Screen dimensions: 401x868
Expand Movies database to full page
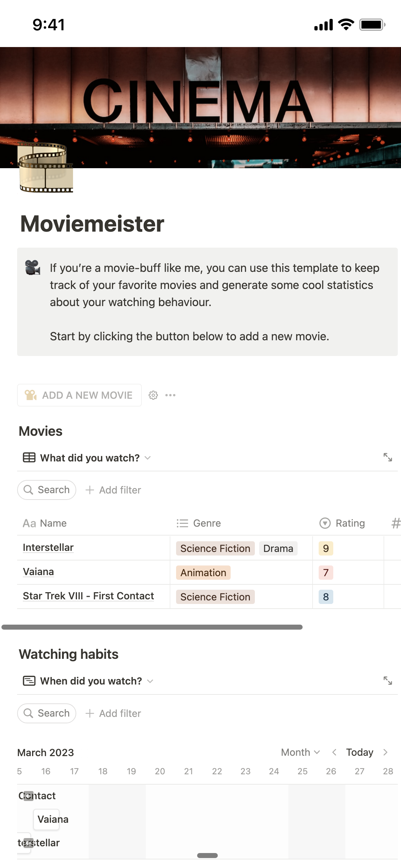pyautogui.click(x=387, y=457)
